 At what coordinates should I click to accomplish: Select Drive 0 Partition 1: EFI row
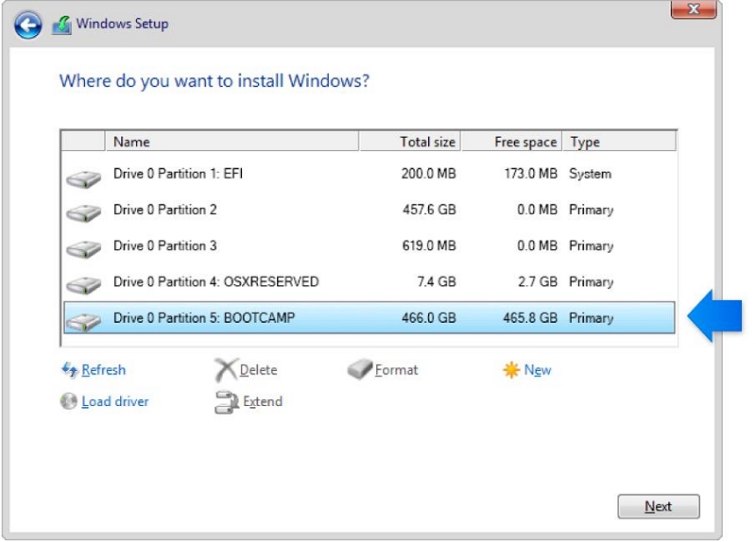coord(369,174)
